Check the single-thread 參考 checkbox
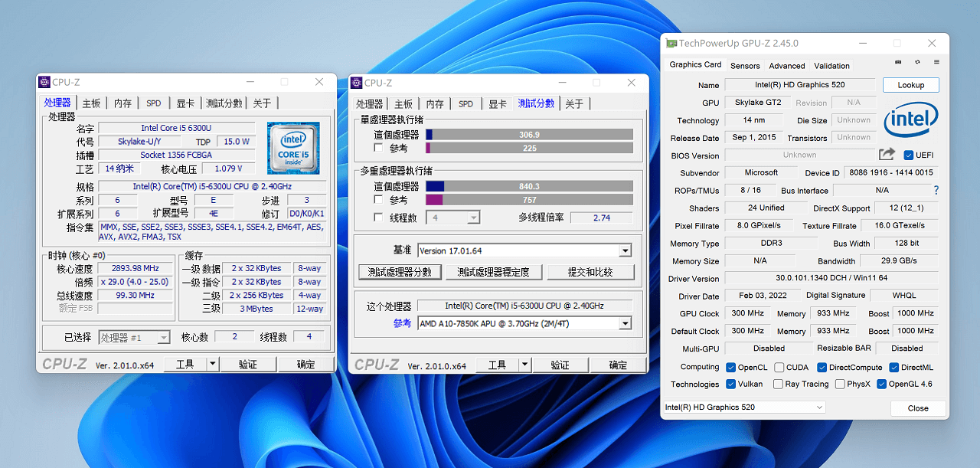 pos(378,148)
